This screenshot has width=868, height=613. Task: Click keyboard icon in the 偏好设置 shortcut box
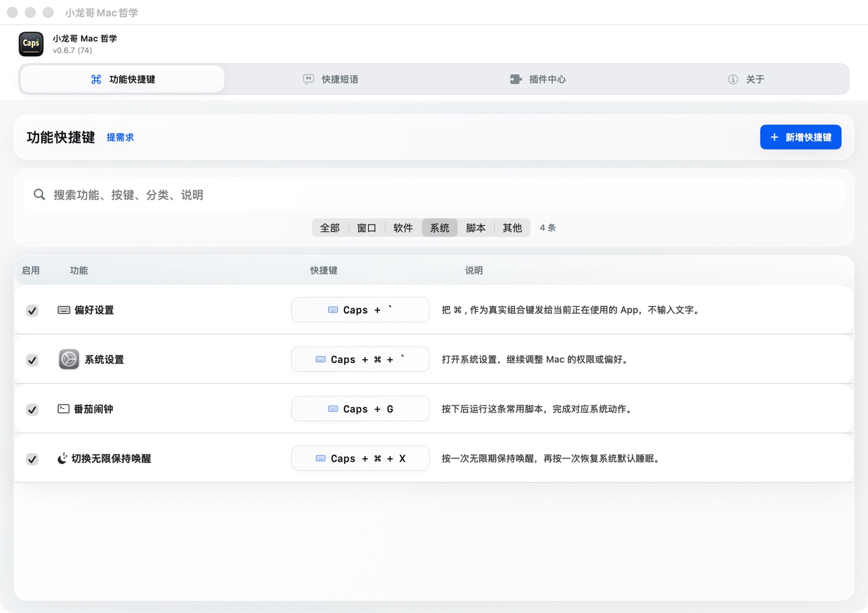pyautogui.click(x=333, y=310)
